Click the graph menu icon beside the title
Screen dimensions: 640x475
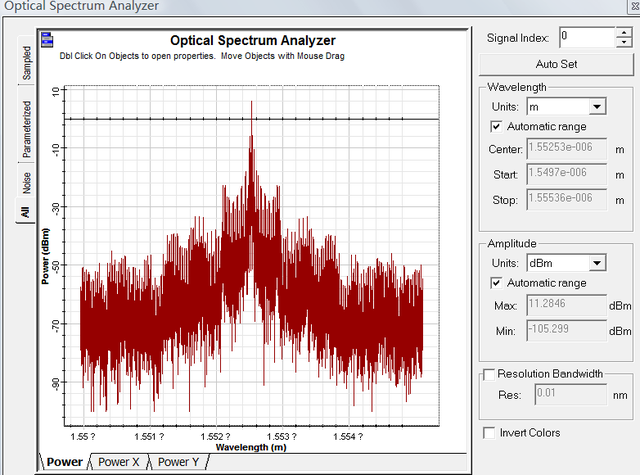(47, 40)
